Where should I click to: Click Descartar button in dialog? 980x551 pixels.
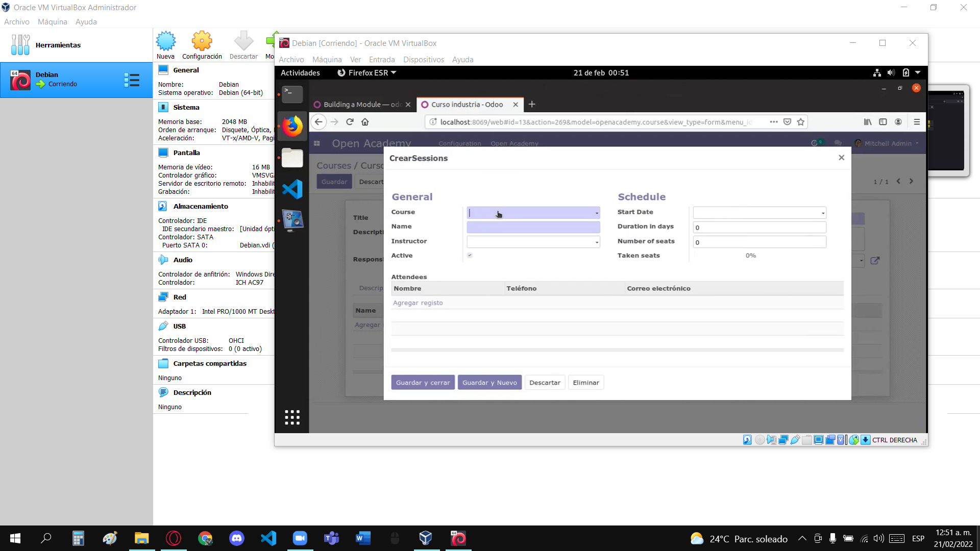pos(545,383)
